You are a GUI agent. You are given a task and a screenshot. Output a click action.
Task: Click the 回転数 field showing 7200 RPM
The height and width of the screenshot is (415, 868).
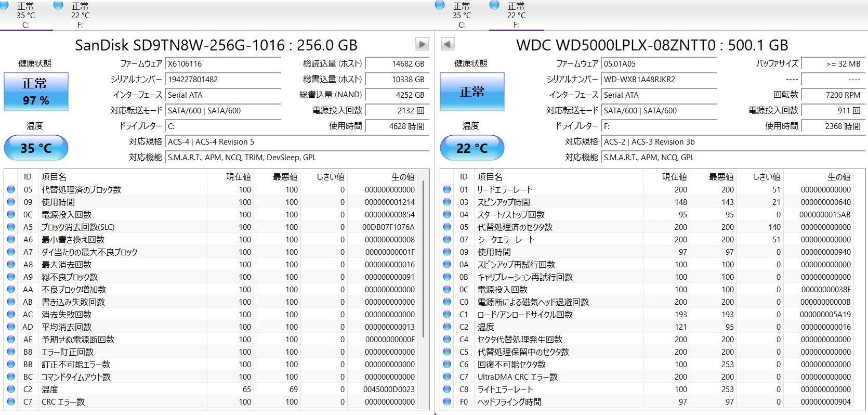[x=833, y=95]
